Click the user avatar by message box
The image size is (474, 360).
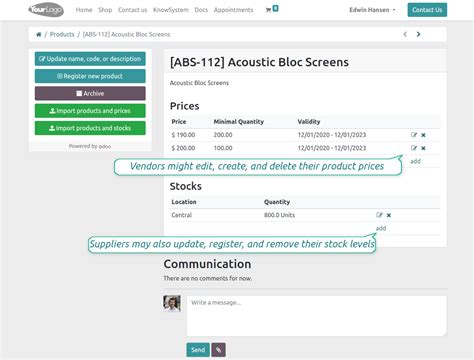[x=172, y=303]
